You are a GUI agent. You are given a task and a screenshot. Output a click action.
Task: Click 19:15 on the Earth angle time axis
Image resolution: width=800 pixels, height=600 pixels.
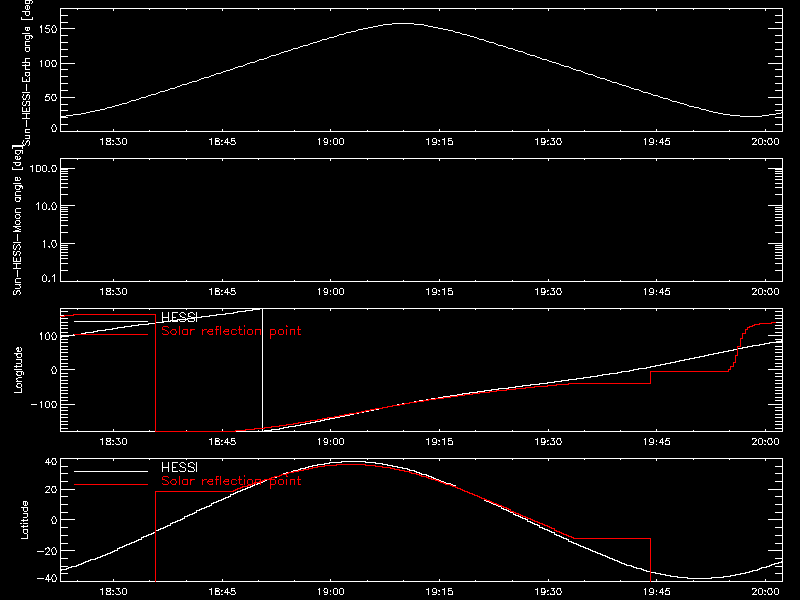point(439,142)
